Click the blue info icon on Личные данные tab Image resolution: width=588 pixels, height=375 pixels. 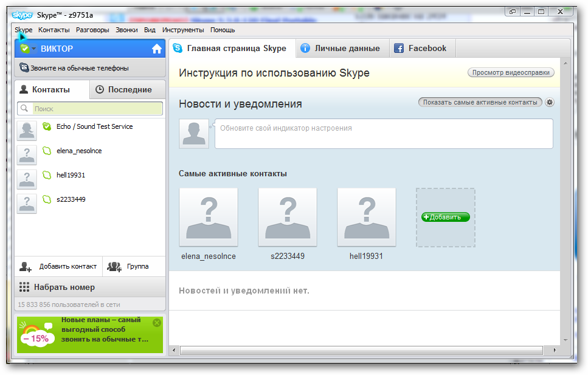pos(305,48)
